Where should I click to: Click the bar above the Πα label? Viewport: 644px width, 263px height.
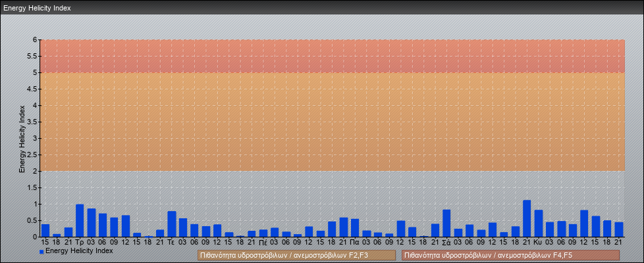[x=355, y=228]
